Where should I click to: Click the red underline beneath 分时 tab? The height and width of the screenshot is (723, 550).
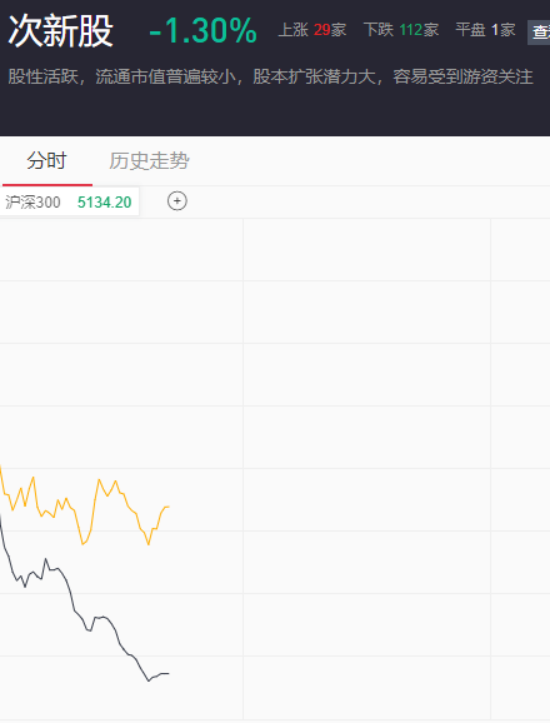47,185
